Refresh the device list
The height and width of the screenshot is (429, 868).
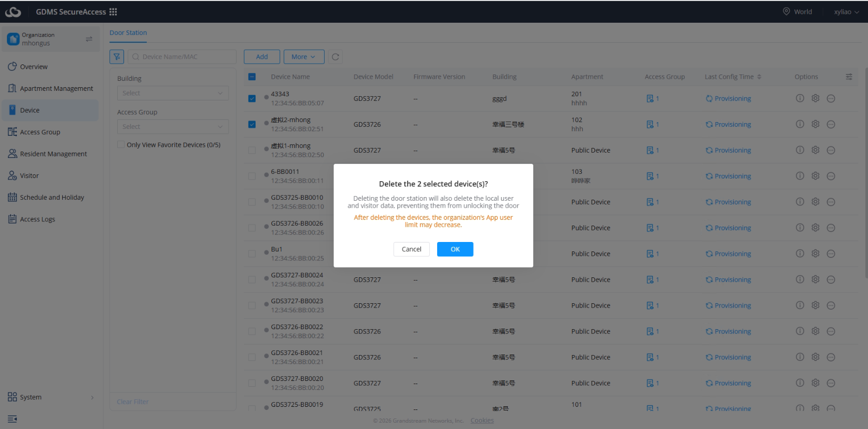pos(335,57)
